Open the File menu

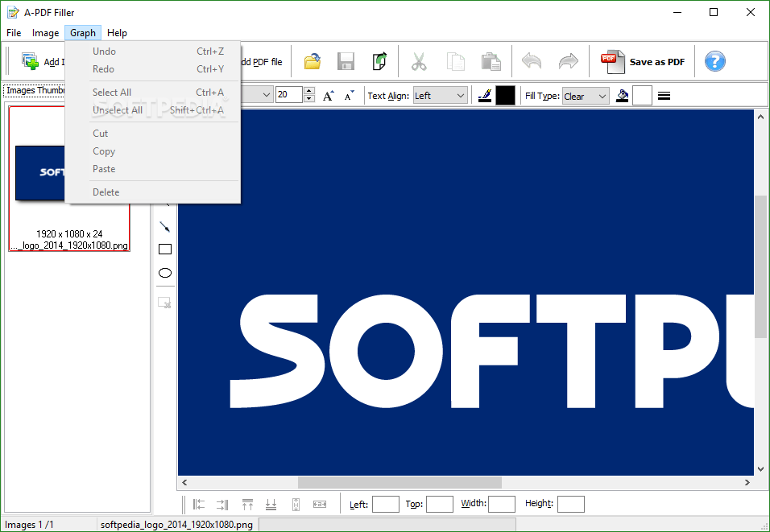click(14, 33)
